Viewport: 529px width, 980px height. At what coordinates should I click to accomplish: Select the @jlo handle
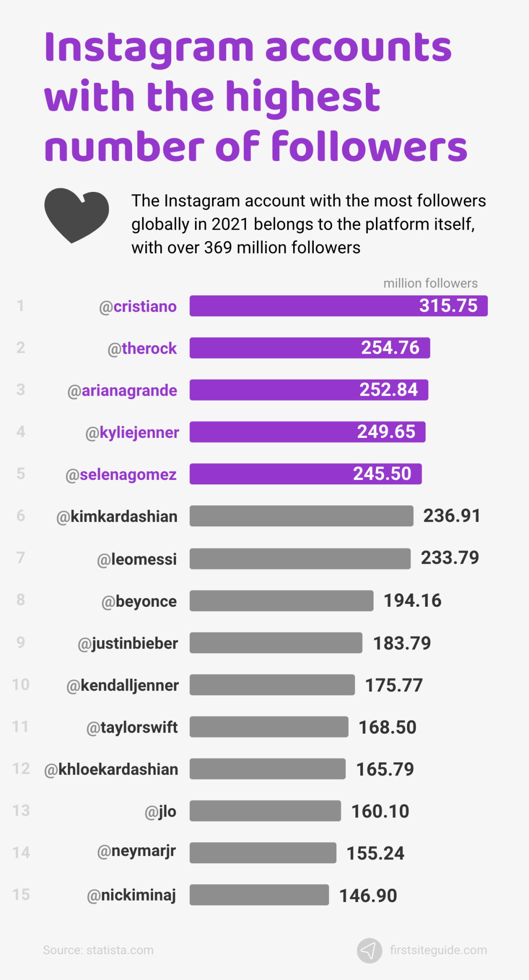160,812
